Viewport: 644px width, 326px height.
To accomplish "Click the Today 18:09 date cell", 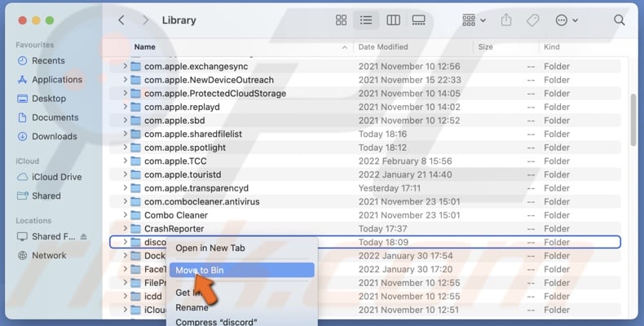I will pyautogui.click(x=383, y=242).
